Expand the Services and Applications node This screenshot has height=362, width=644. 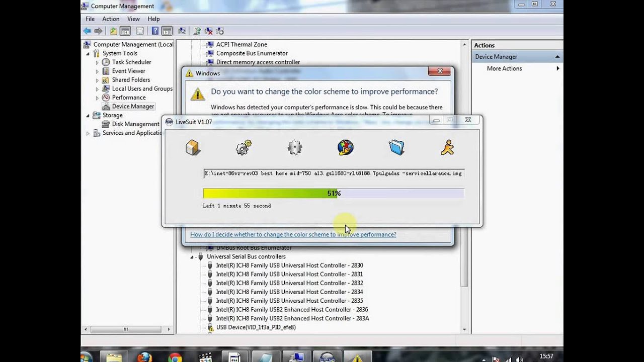pos(88,133)
